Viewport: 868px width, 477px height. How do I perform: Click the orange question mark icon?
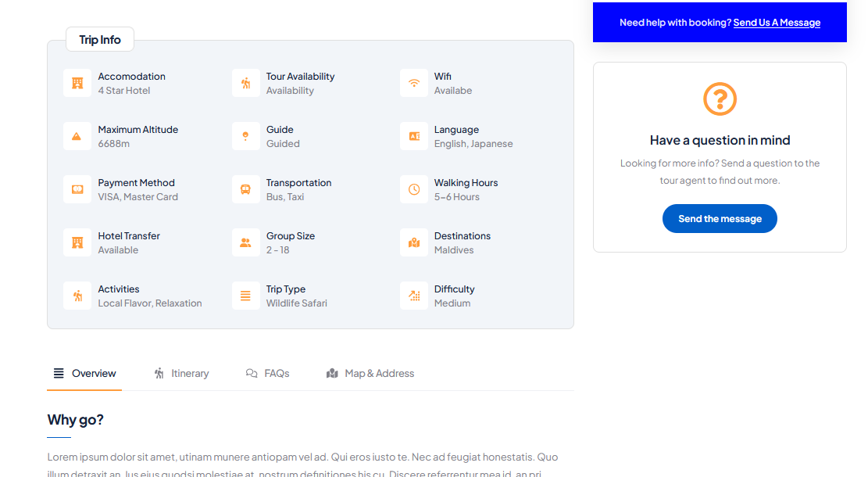(720, 99)
